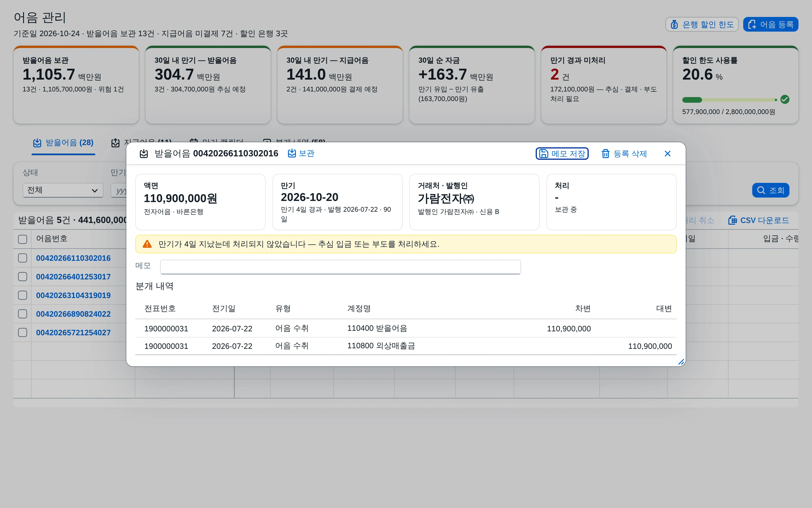Click the 어음 등록 button
This screenshot has width=812, height=508.
pyautogui.click(x=771, y=25)
